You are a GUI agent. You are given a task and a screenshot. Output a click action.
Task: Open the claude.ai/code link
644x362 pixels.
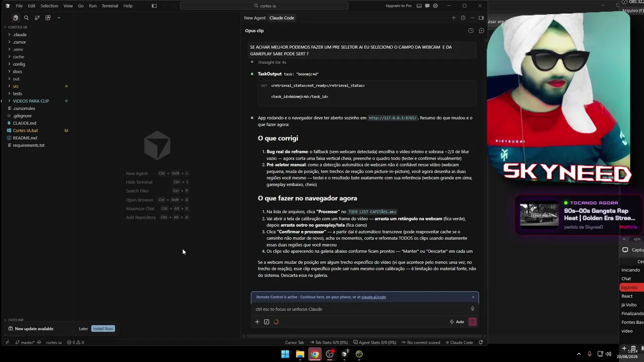point(374,297)
